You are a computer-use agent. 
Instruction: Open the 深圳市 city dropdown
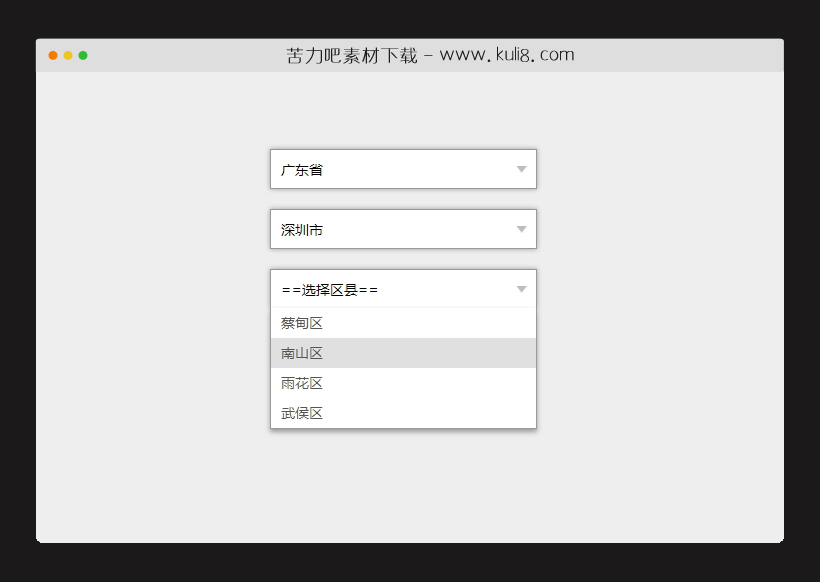[x=403, y=229]
